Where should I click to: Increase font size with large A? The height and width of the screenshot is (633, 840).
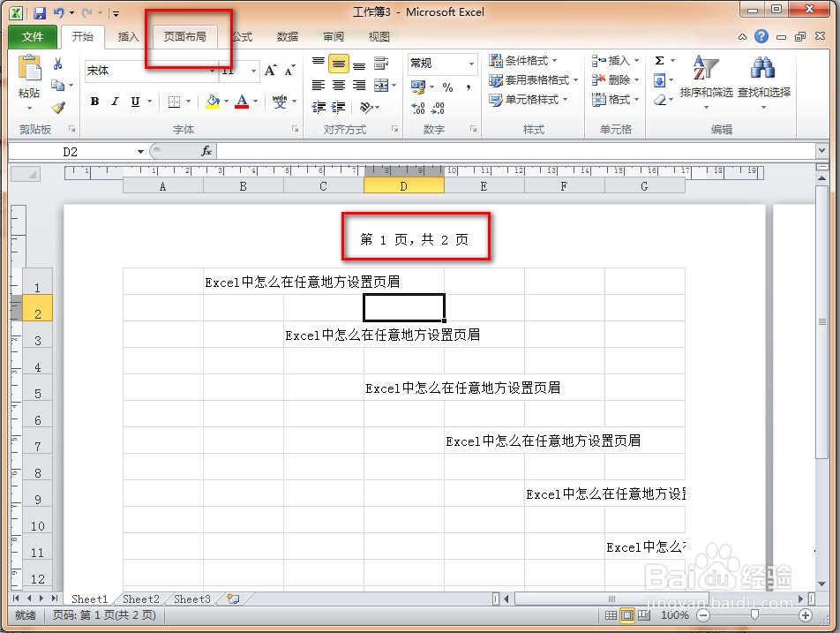pos(271,71)
